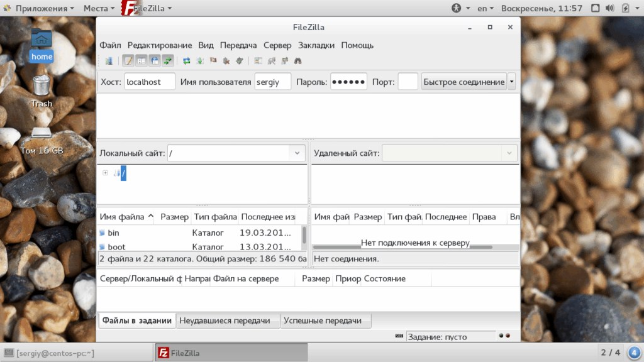Click the Пароль password field
Viewport: 644px width, 362px height.
point(348,82)
